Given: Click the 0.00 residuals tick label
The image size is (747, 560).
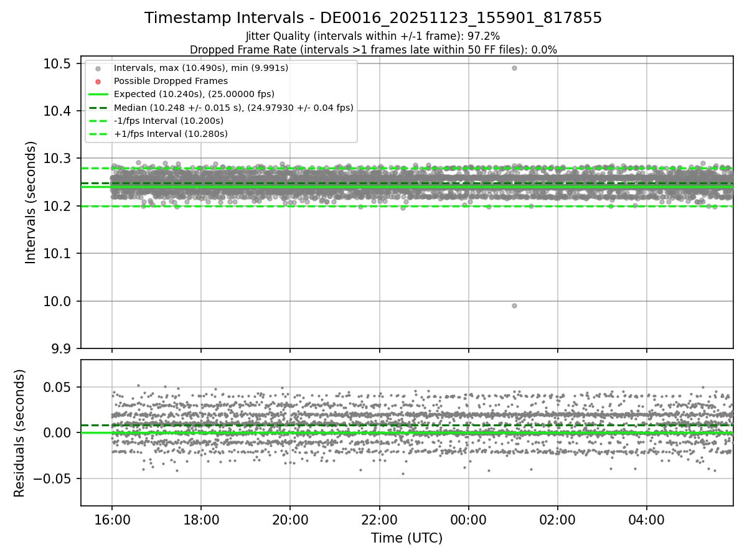Looking at the screenshot, I should pos(58,432).
